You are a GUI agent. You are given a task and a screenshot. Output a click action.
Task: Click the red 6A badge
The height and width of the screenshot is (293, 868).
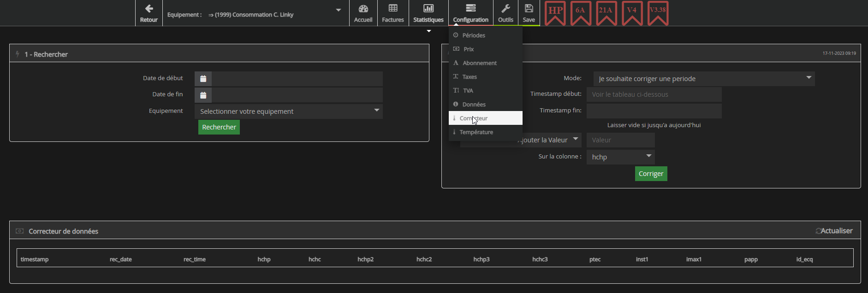point(581,13)
